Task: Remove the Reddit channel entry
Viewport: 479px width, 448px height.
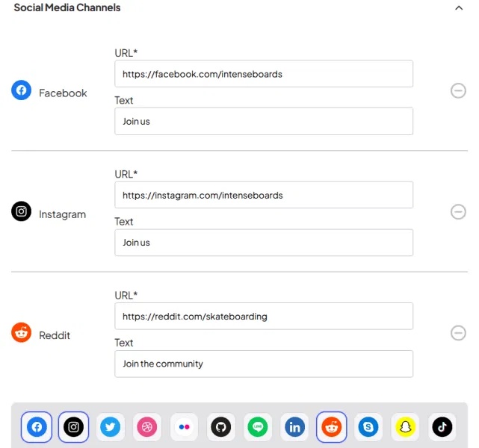Action: 458,333
